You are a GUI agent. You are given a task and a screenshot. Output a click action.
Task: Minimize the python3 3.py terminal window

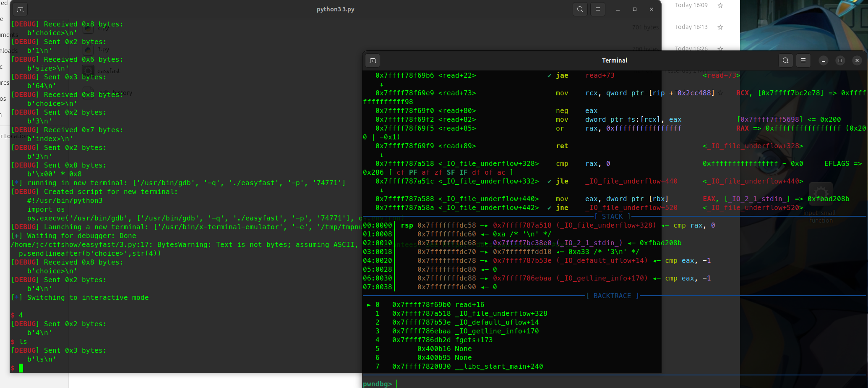click(x=618, y=9)
